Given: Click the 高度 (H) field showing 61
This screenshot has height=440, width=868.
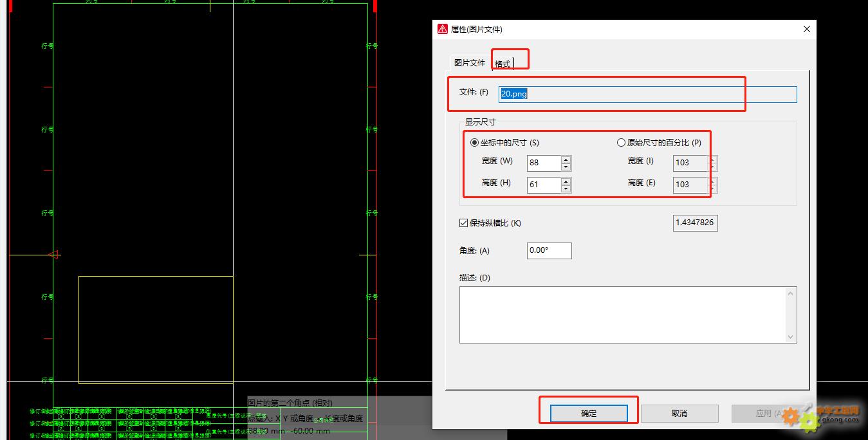Looking at the screenshot, I should pos(543,185).
